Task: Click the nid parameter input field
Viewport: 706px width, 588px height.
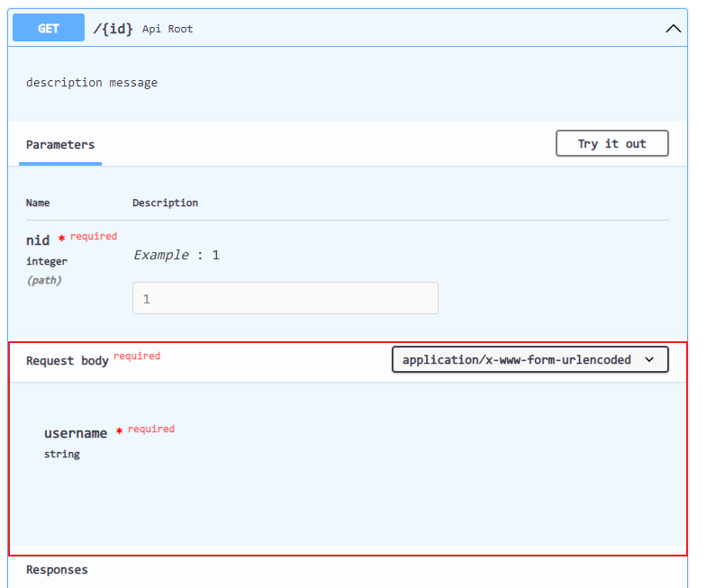Action: point(285,298)
